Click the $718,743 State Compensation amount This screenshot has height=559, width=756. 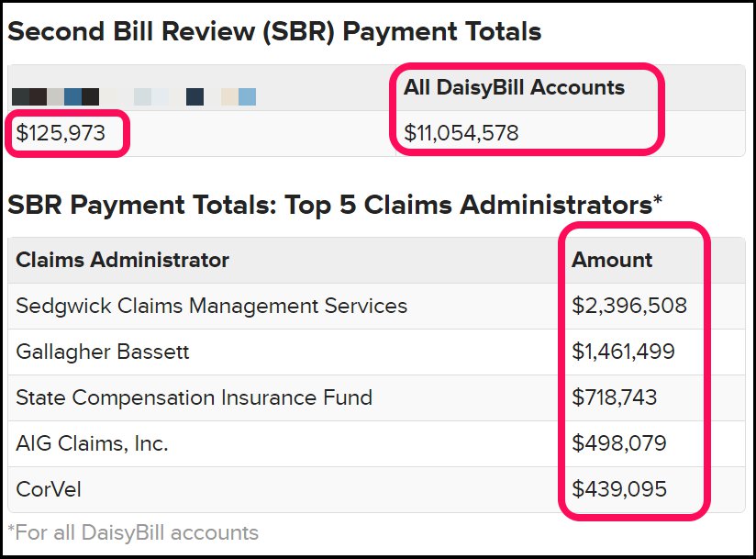(615, 397)
